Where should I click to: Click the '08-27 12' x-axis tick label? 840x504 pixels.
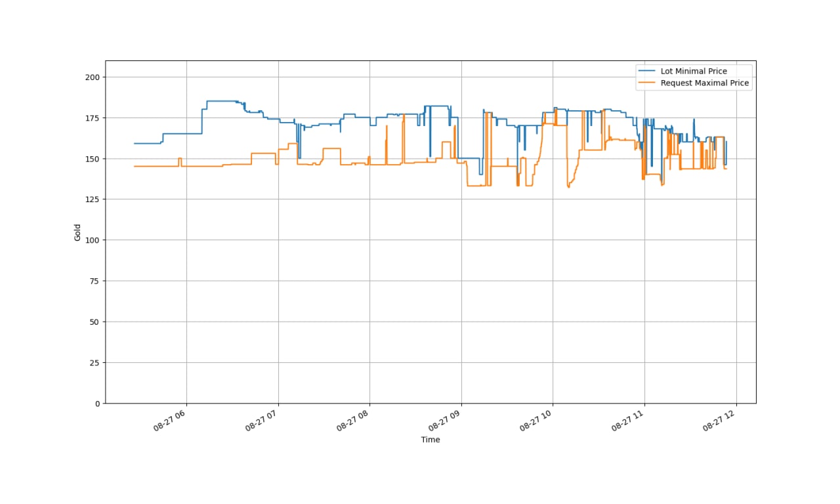coord(721,419)
